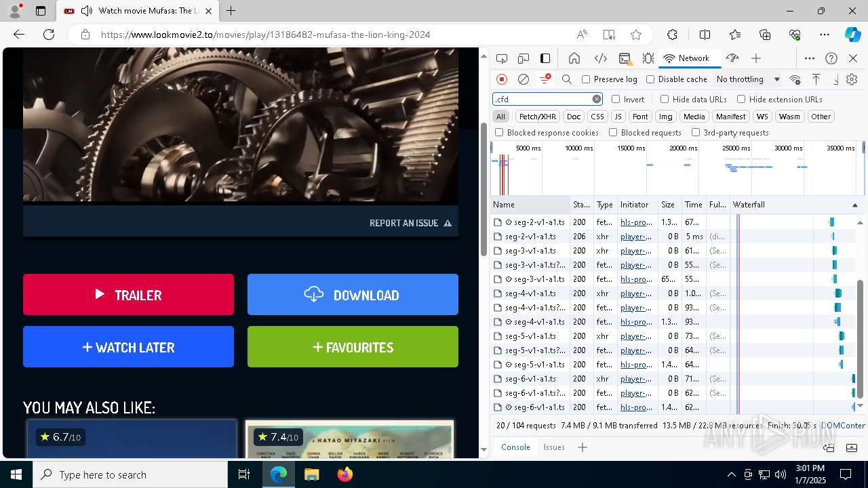
Task: Enable Preserve log checkbox
Action: (586, 79)
